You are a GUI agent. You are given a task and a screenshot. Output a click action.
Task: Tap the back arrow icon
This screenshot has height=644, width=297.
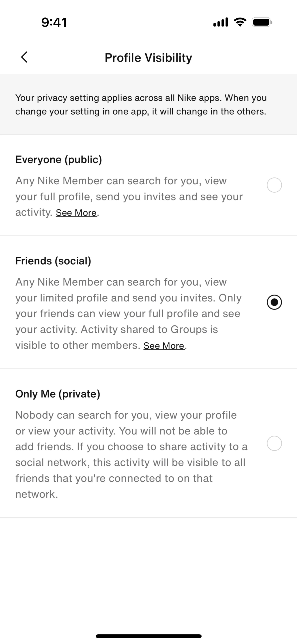click(24, 57)
